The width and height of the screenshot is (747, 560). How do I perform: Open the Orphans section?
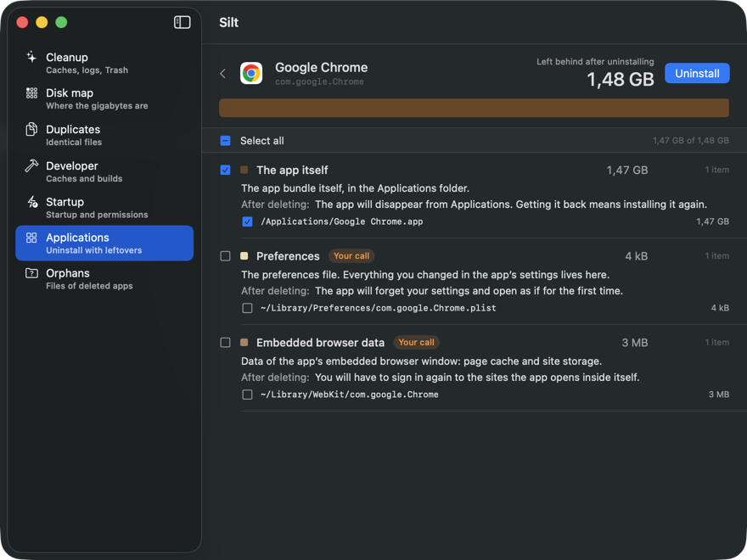point(104,279)
